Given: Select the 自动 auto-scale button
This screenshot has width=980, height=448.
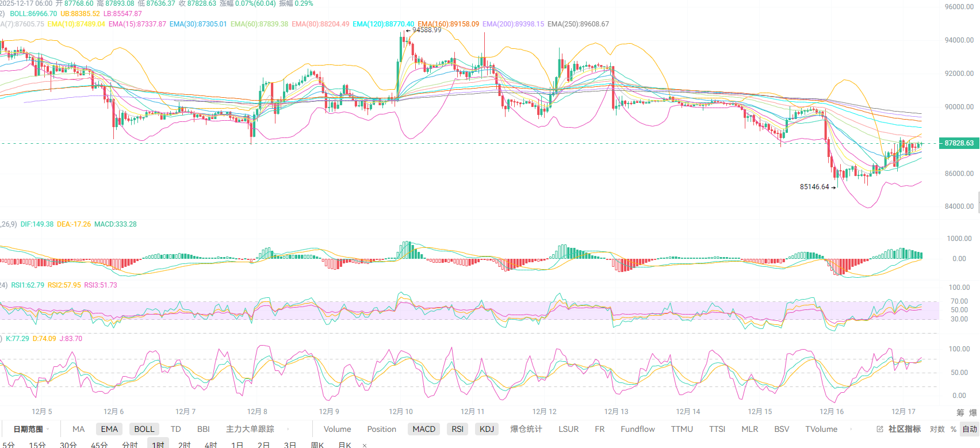Looking at the screenshot, I should click(x=970, y=429).
